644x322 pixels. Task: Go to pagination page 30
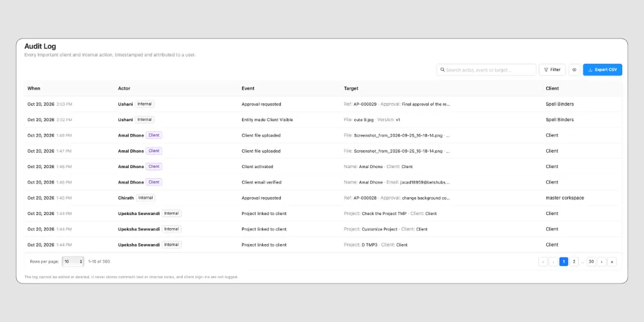click(591, 261)
